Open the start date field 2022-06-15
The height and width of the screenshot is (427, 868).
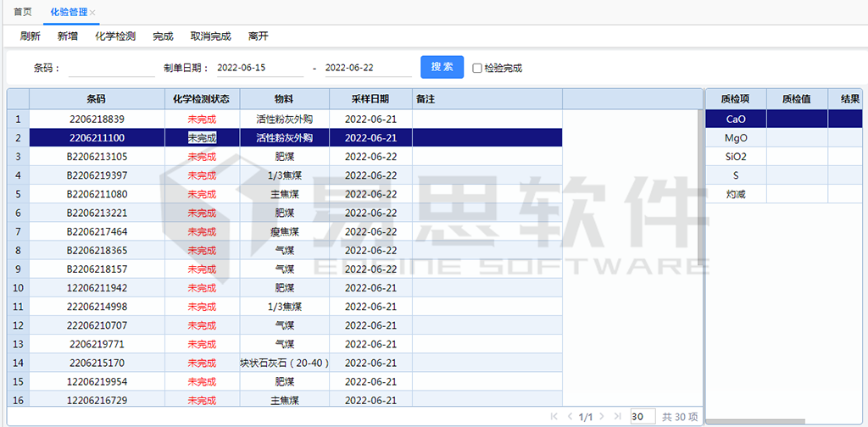coord(257,68)
